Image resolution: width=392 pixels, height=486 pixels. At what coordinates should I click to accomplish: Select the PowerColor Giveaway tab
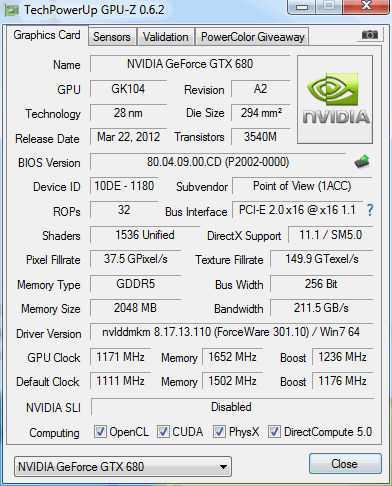[253, 37]
